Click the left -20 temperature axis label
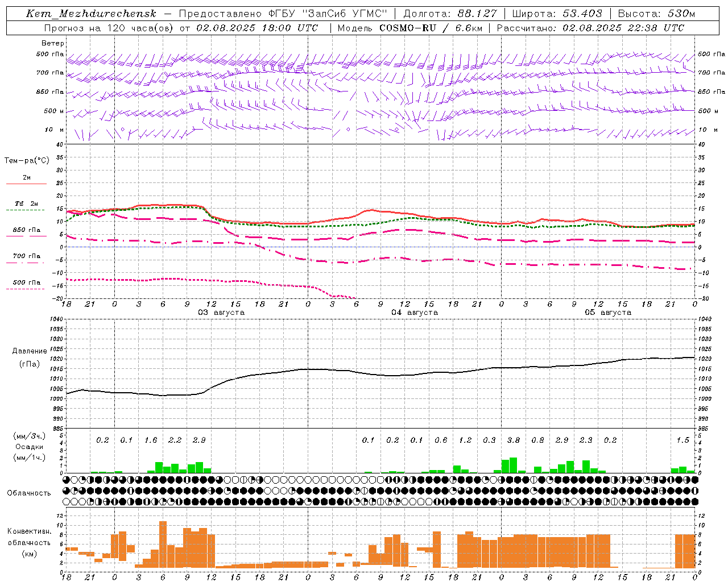Image resolution: width=728 pixels, height=582 pixels. click(58, 298)
